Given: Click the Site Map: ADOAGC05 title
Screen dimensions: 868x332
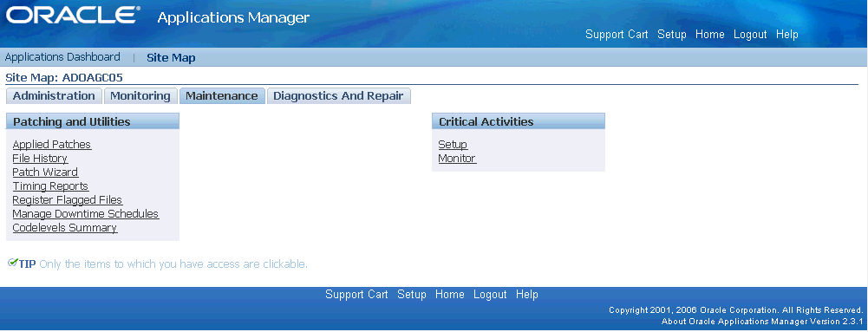Looking at the screenshot, I should tap(63, 77).
